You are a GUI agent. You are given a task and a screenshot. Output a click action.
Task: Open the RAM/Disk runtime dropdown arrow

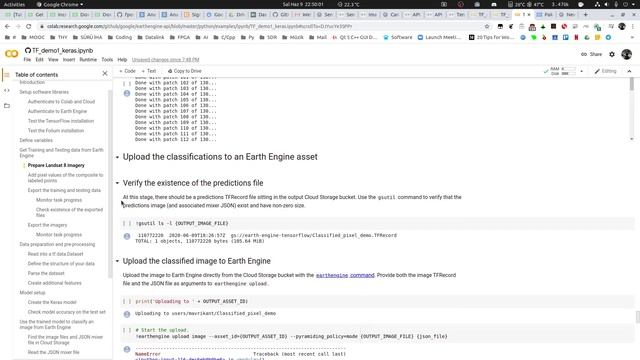click(x=582, y=71)
